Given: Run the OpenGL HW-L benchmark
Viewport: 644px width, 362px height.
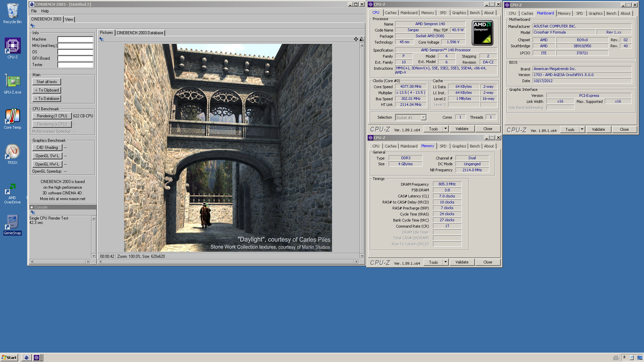Looking at the screenshot, I should [x=47, y=164].
